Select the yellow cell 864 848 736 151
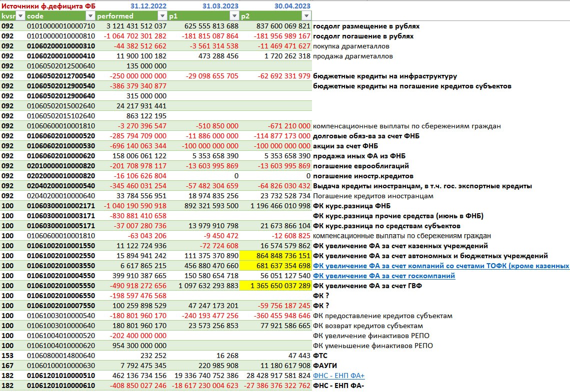Image resolution: width=570 pixels, height=392 pixels. [276, 256]
